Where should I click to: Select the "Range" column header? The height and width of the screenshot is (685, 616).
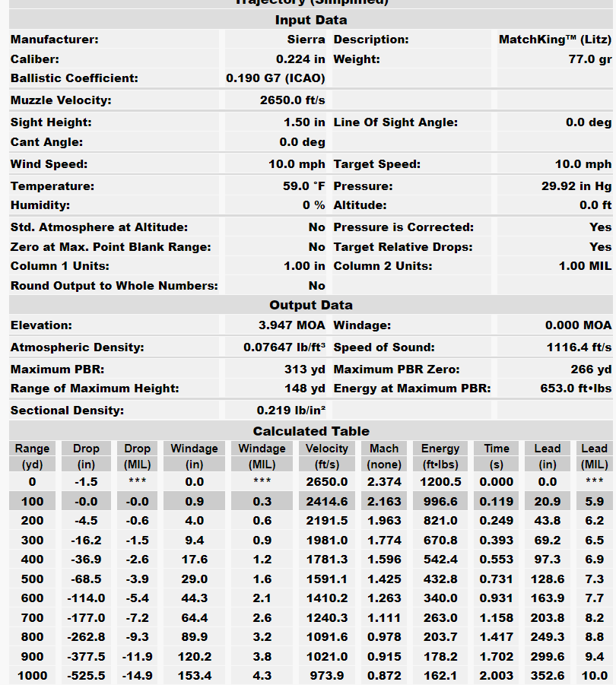[33, 449]
